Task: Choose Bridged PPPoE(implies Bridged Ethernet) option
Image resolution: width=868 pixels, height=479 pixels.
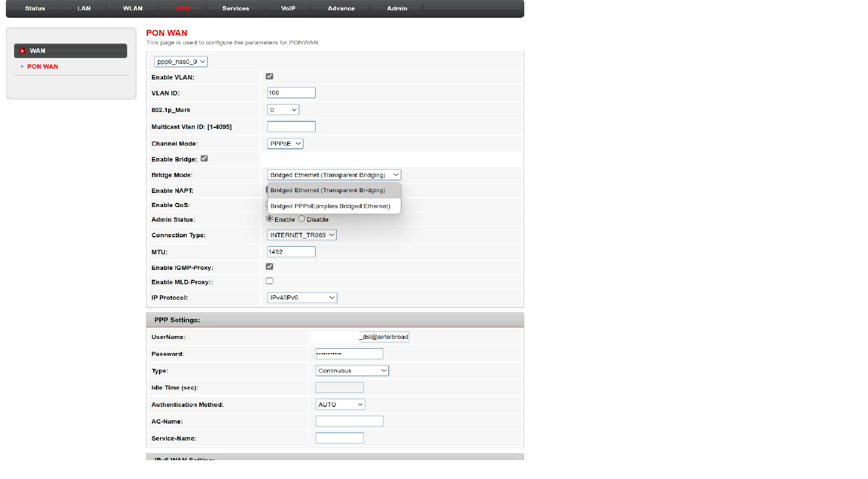Action: click(330, 206)
